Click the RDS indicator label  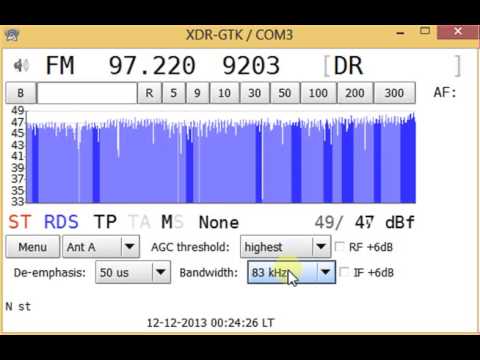[61, 222]
